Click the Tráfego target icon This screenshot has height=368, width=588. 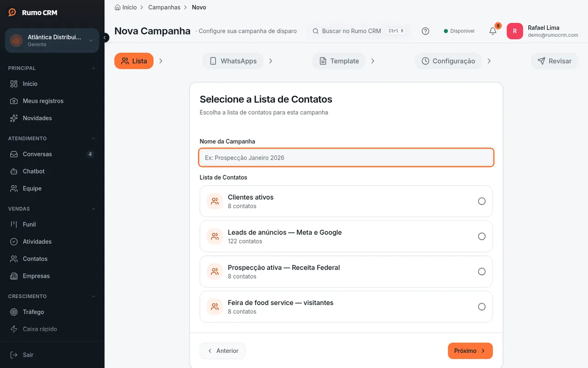[x=14, y=312]
